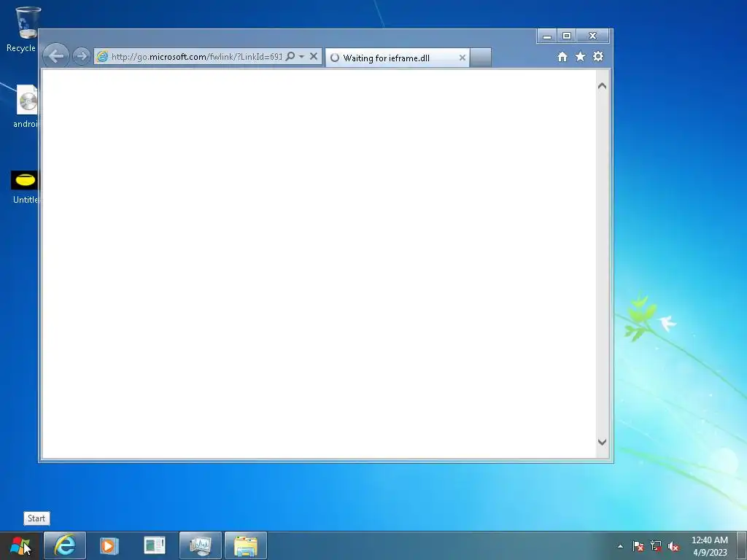Click Internet Explorer taskbar icon
Image resolution: width=747 pixels, height=560 pixels.
tap(65, 545)
